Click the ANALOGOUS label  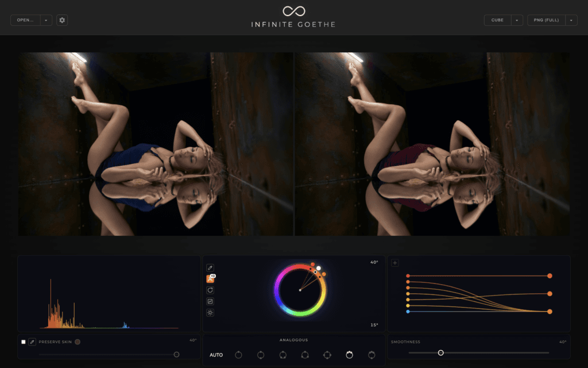point(293,340)
